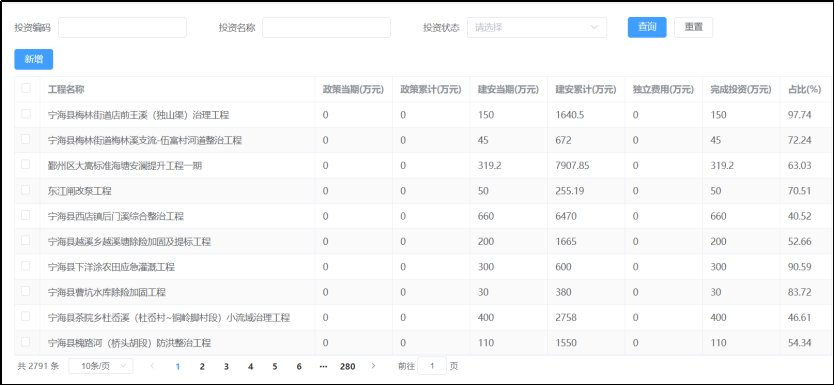Screen dimensions: 834x385
Task: Tick checkbox for 宁海县下洋涂农田应急灌溉工程
Action: click(26, 266)
